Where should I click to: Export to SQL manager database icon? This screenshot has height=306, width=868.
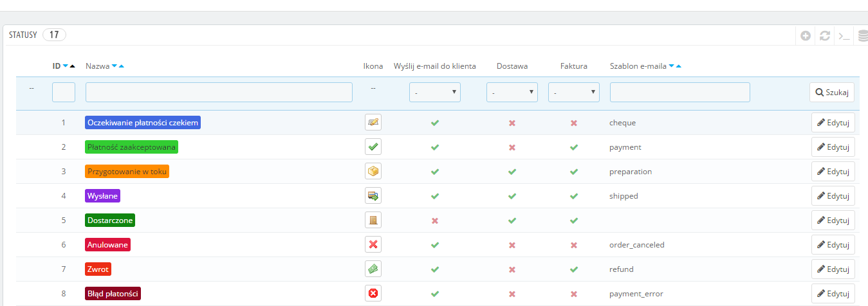(863, 36)
